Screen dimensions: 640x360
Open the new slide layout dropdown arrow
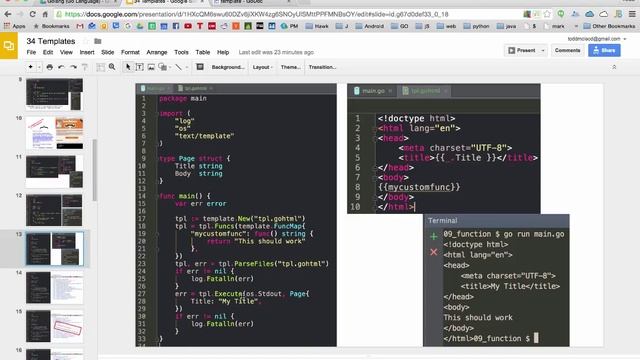(39, 67)
